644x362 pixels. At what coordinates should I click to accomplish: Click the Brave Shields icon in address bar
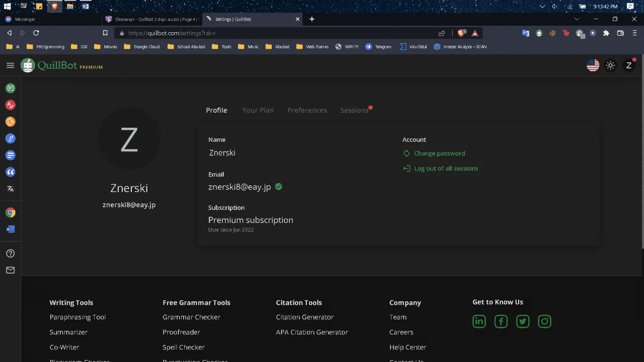(461, 33)
